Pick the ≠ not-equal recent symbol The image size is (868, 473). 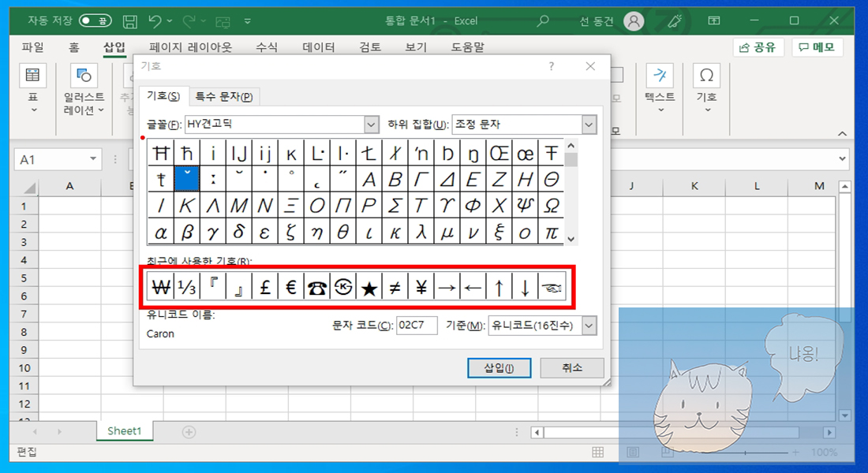(395, 287)
